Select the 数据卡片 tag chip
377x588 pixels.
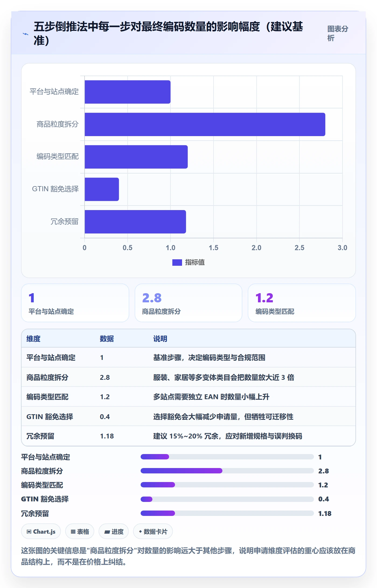153,532
